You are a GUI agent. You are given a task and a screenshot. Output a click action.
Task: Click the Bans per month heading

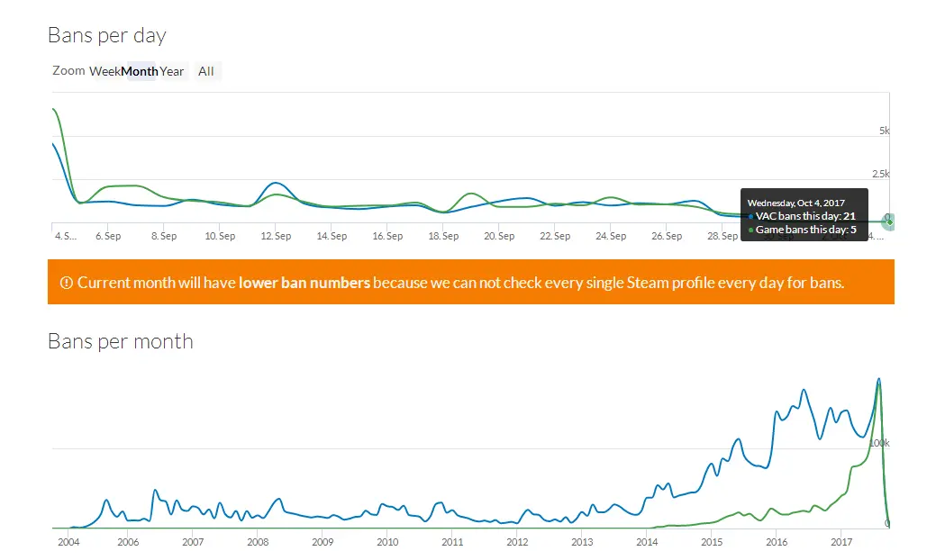121,341
